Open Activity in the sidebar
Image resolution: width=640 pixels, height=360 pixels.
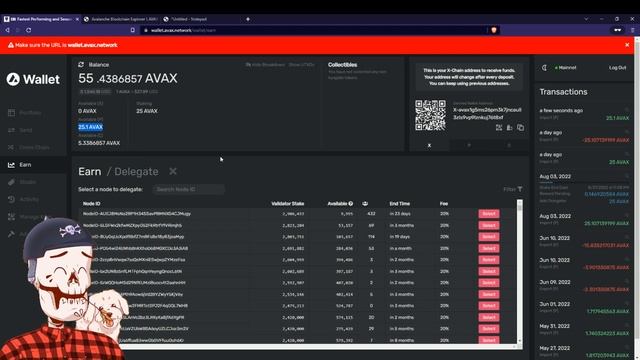pos(24,199)
